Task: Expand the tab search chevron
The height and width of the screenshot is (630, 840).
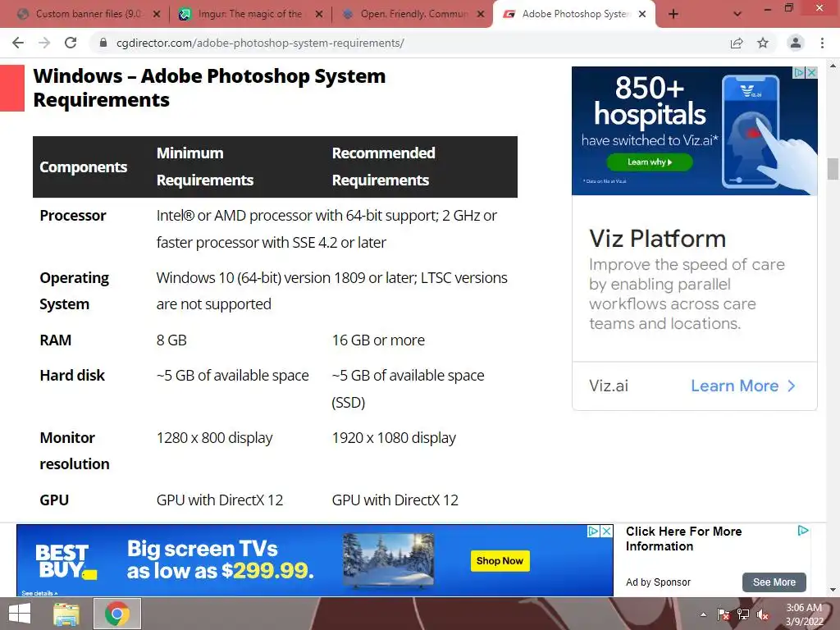Action: (737, 15)
